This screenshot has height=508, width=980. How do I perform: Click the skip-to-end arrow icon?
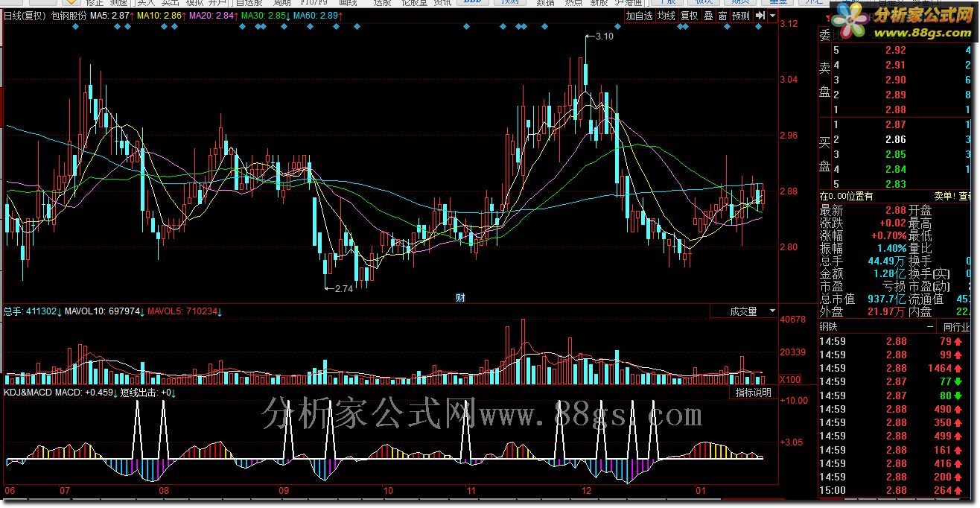pyautogui.click(x=760, y=16)
